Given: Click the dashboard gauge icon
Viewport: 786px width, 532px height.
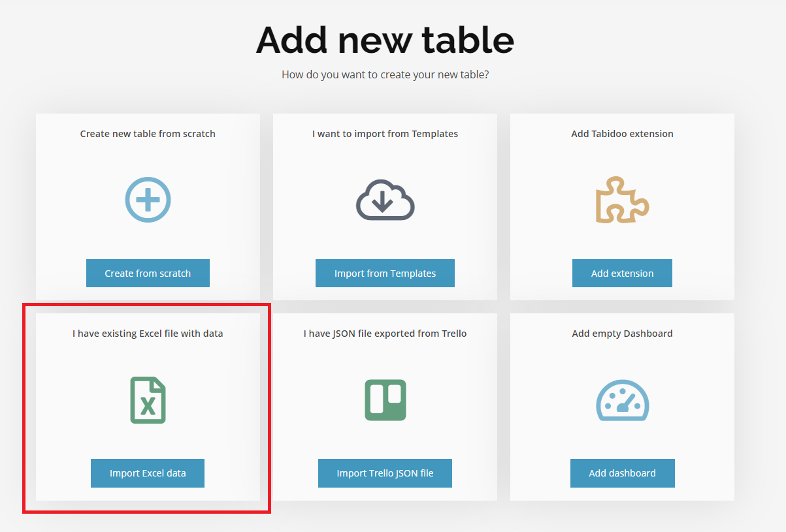Looking at the screenshot, I should pyautogui.click(x=622, y=399).
